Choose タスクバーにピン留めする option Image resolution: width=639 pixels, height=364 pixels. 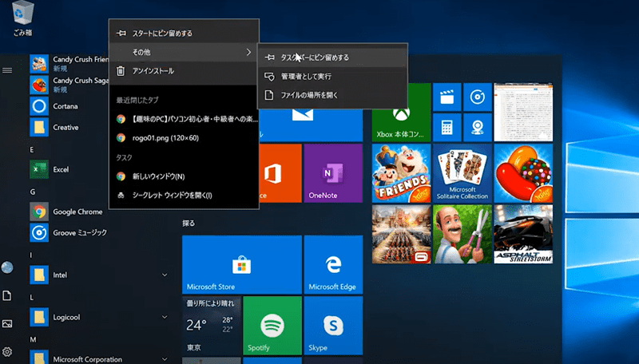click(x=332, y=57)
